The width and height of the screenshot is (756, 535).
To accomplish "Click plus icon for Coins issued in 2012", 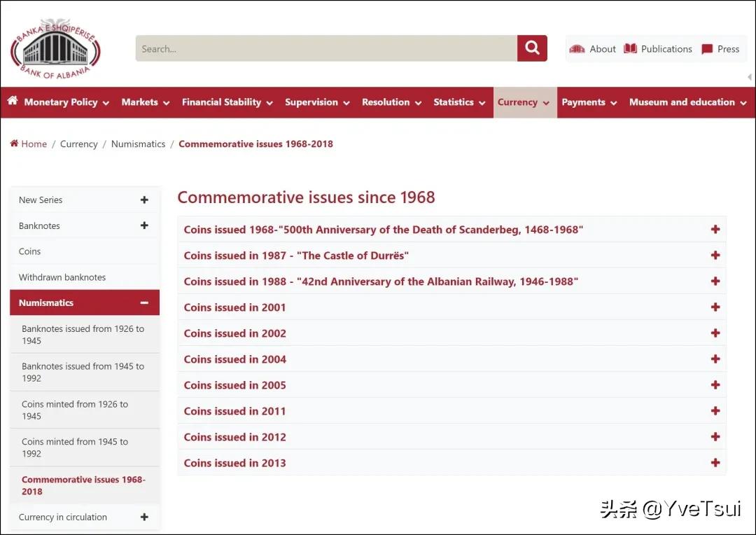I will tap(715, 436).
